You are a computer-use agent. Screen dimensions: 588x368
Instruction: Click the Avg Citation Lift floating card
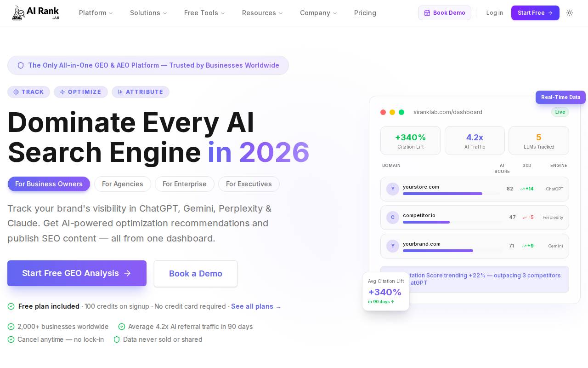click(x=386, y=292)
